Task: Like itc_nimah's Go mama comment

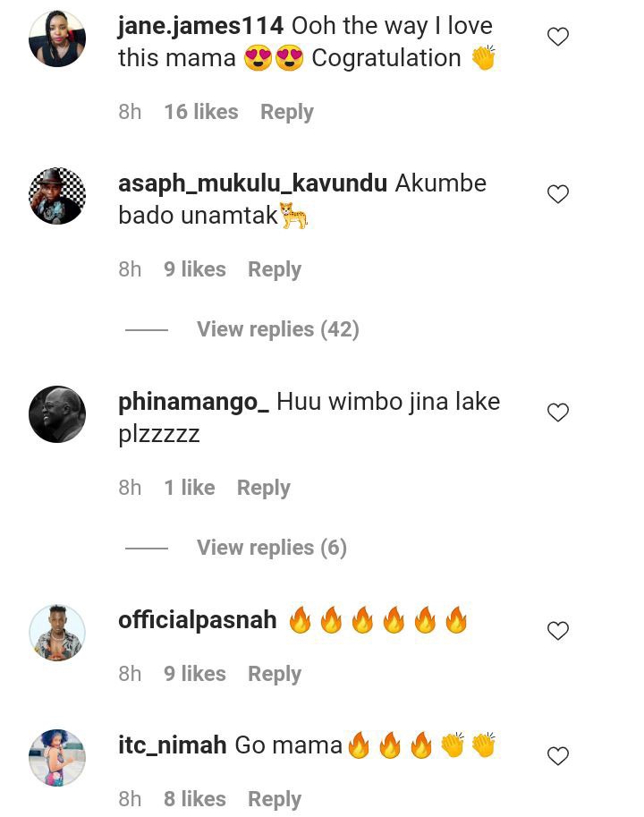Action: pos(557,756)
